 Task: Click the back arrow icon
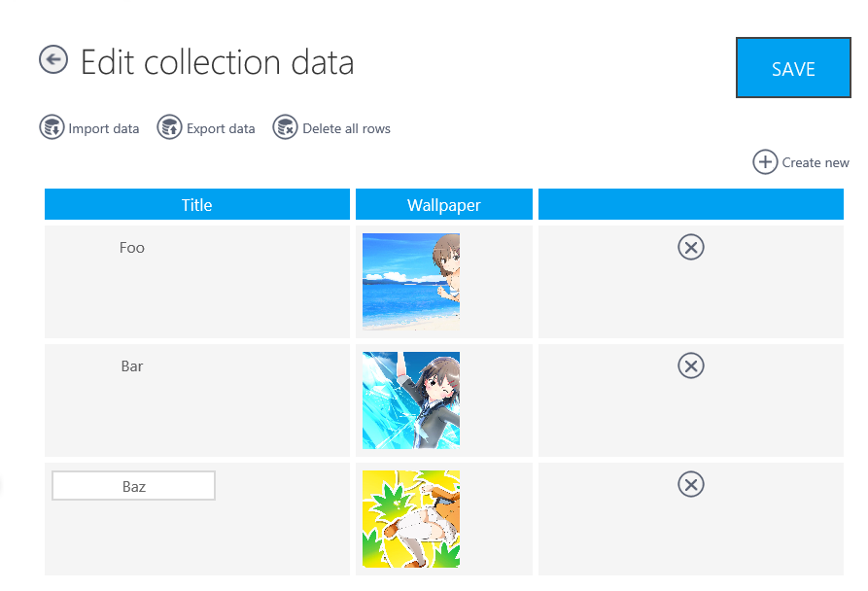(52, 60)
